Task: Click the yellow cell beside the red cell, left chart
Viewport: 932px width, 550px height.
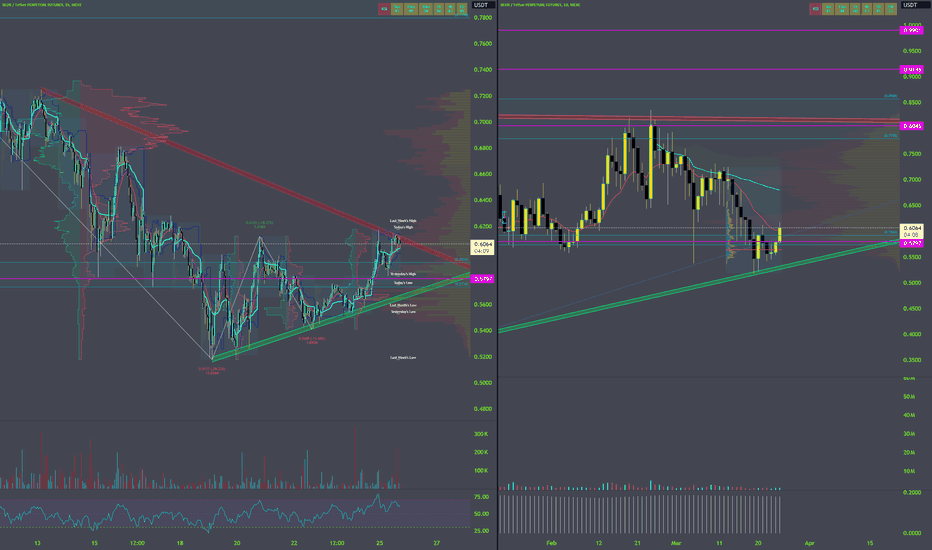Action: 396,9
